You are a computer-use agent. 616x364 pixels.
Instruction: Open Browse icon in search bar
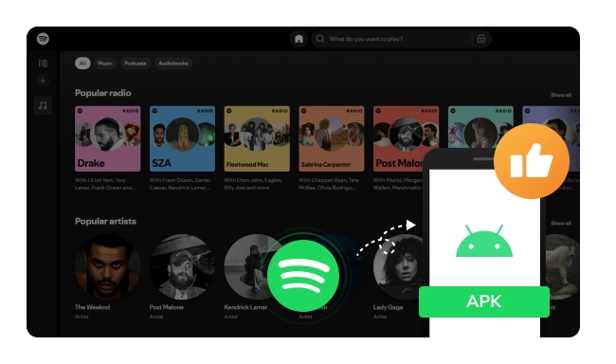[481, 39]
